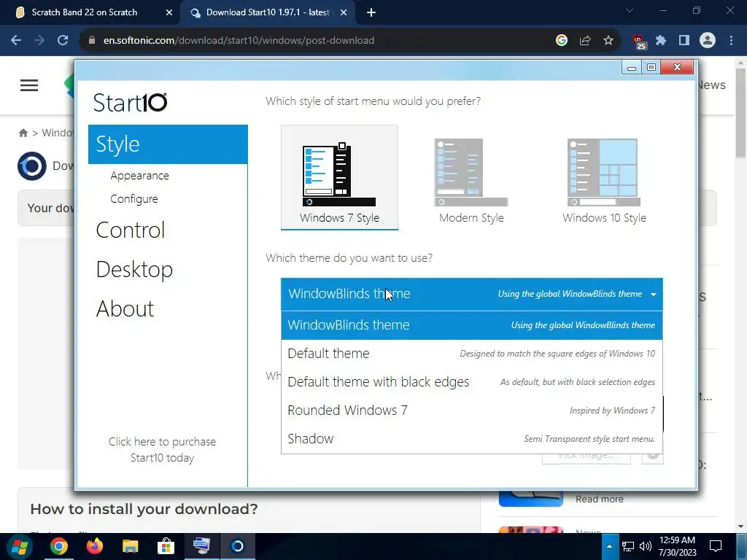Viewport: 747px width, 560px height.
Task: Maximize the Start10 window
Action: click(651, 68)
